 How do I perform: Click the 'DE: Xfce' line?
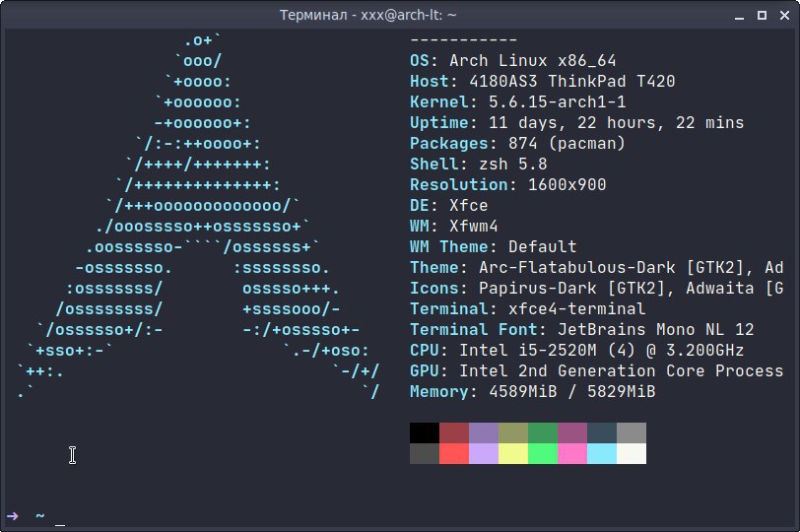pos(449,206)
